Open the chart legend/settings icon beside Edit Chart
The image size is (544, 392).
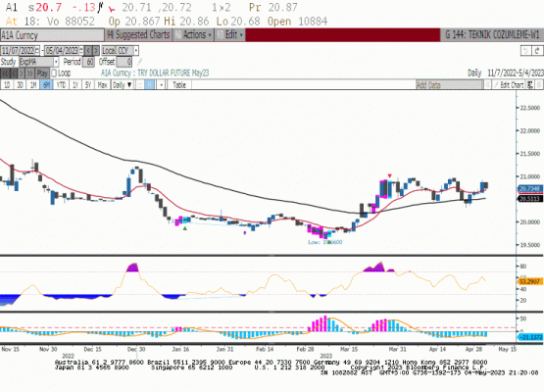(x=529, y=85)
